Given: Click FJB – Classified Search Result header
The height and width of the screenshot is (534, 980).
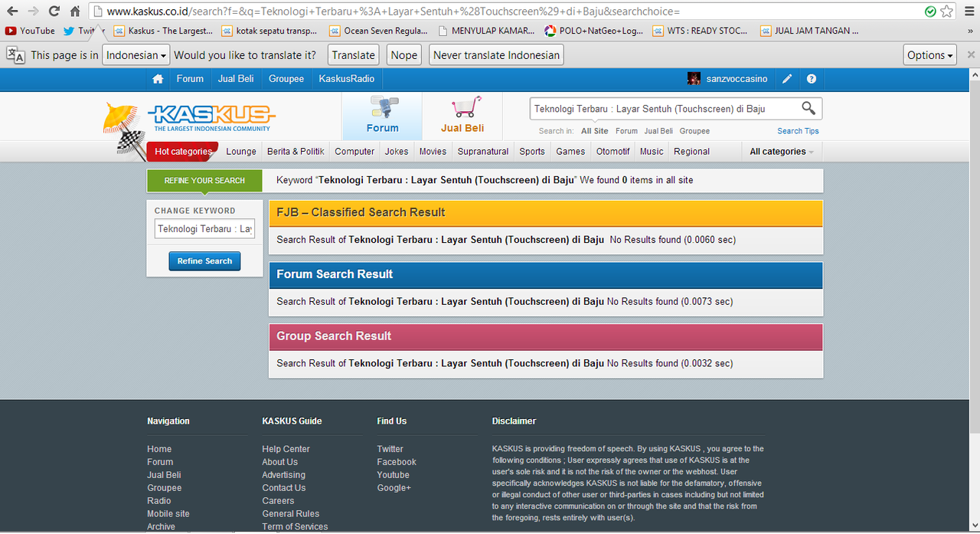Looking at the screenshot, I should pos(545,212).
